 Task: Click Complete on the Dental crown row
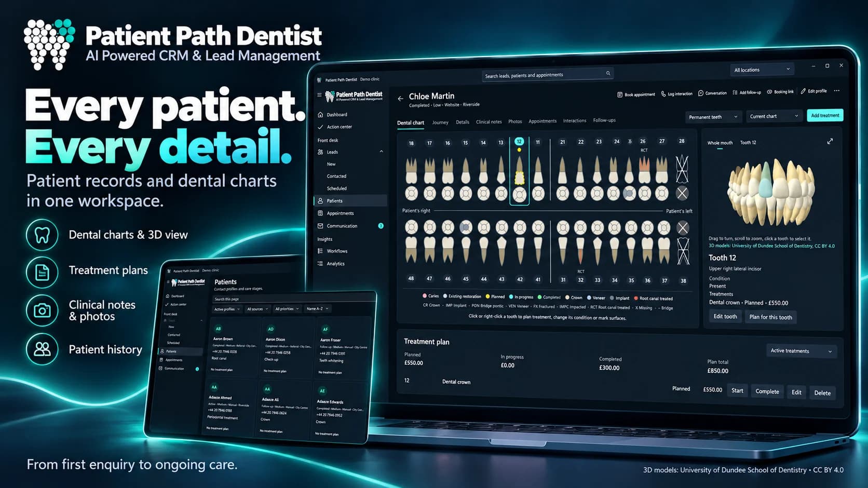(767, 391)
